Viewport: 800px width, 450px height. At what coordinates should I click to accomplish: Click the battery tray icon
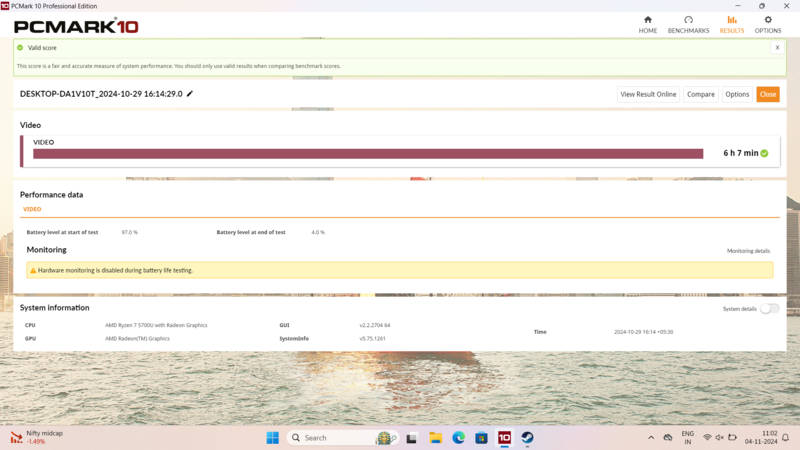pyautogui.click(x=732, y=437)
